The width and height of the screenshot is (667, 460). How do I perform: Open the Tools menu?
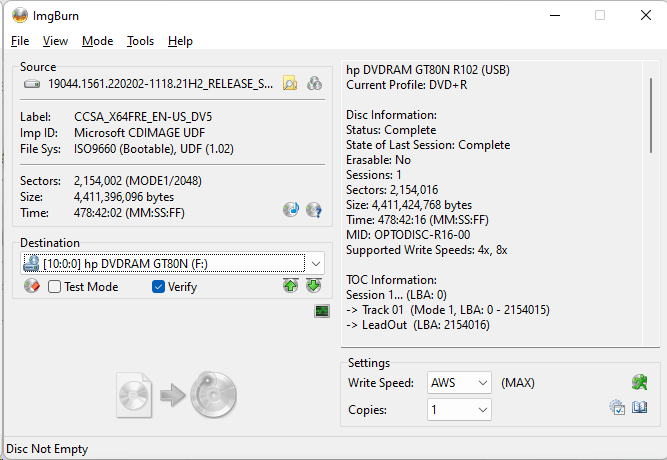click(x=140, y=41)
